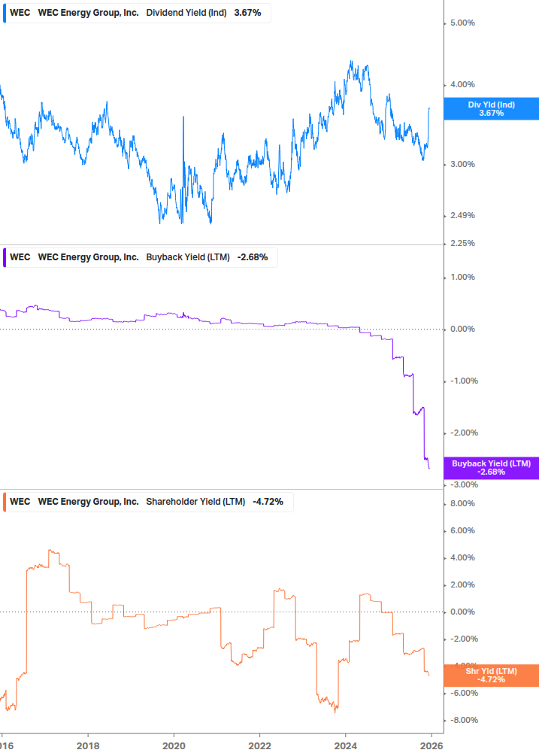The height and width of the screenshot is (756, 539).
Task: Click WEC ticker in the buyback yield legend
Action: (x=20, y=257)
